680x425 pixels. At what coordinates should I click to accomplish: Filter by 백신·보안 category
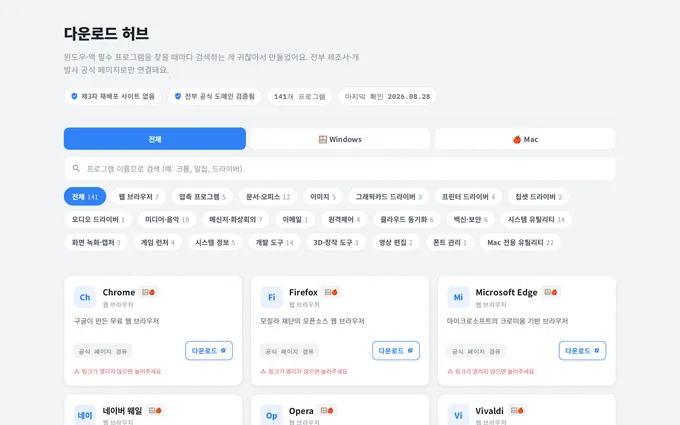[471, 219]
